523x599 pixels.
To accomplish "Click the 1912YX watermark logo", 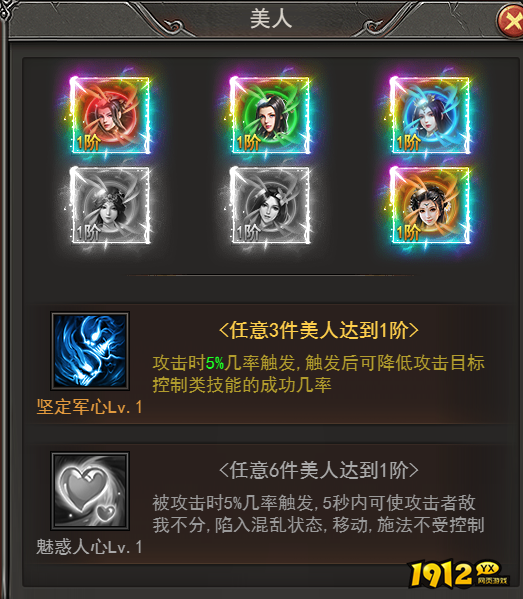I will click(459, 574).
